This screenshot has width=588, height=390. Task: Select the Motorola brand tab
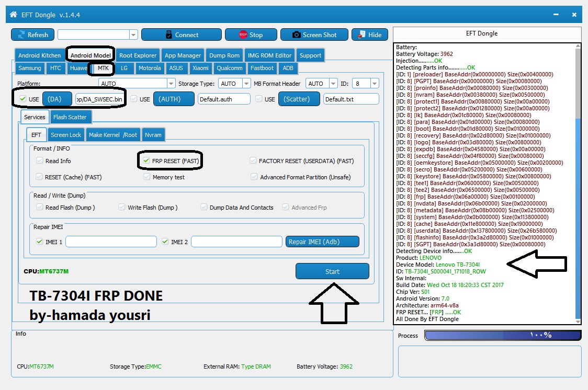[x=150, y=68]
